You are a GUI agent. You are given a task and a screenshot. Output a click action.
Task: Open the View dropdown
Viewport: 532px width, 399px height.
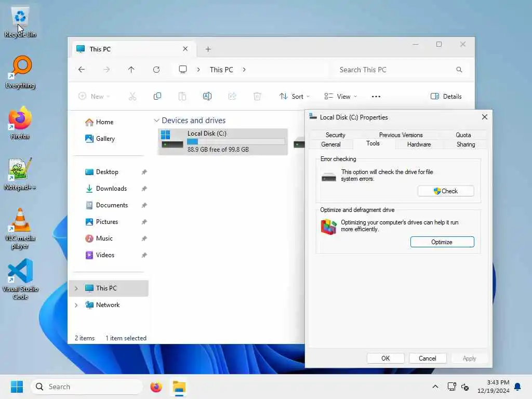tap(340, 96)
